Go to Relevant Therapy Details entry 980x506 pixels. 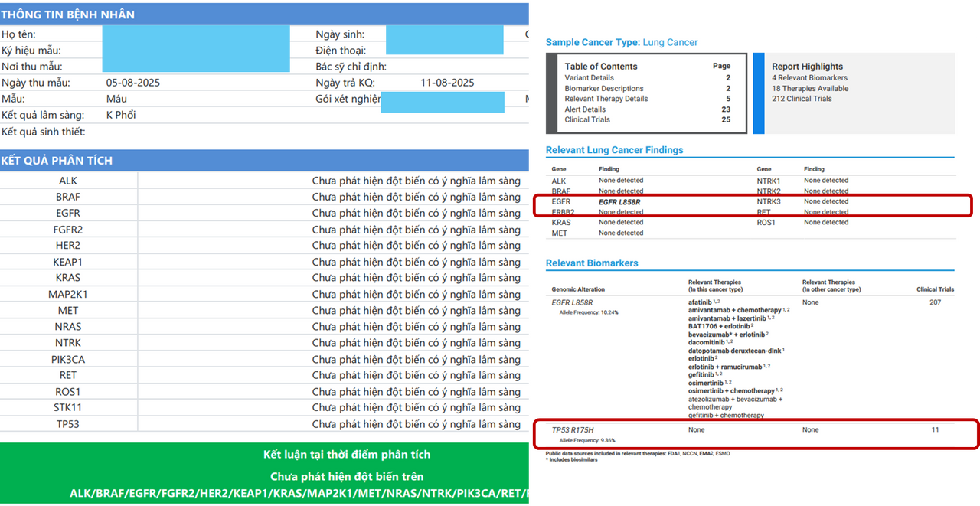tap(606, 99)
